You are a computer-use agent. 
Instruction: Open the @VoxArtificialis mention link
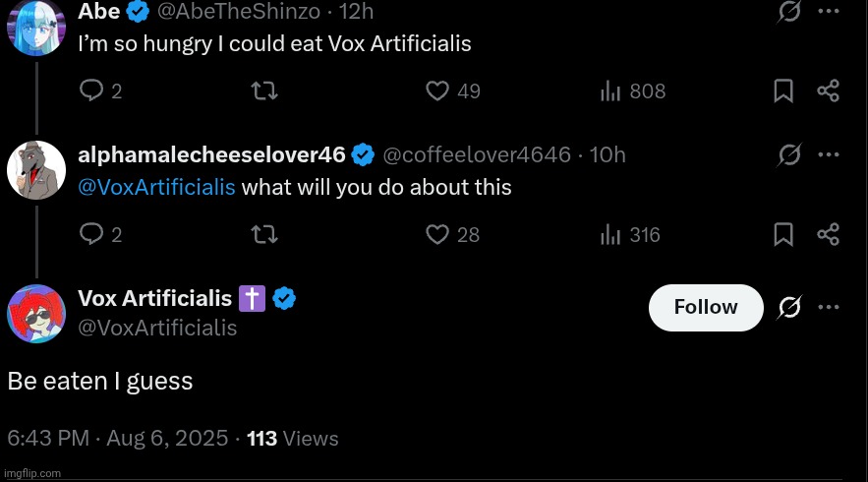pyautogui.click(x=156, y=187)
